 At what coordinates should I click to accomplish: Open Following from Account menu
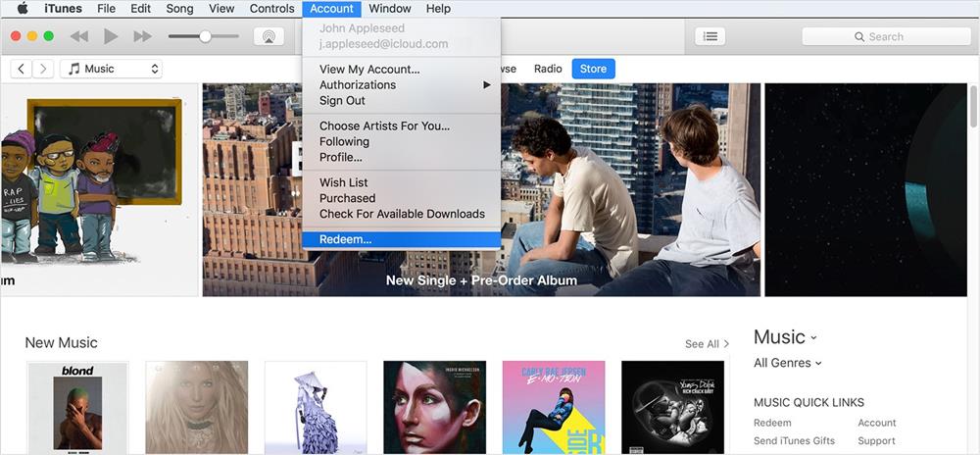(401, 142)
